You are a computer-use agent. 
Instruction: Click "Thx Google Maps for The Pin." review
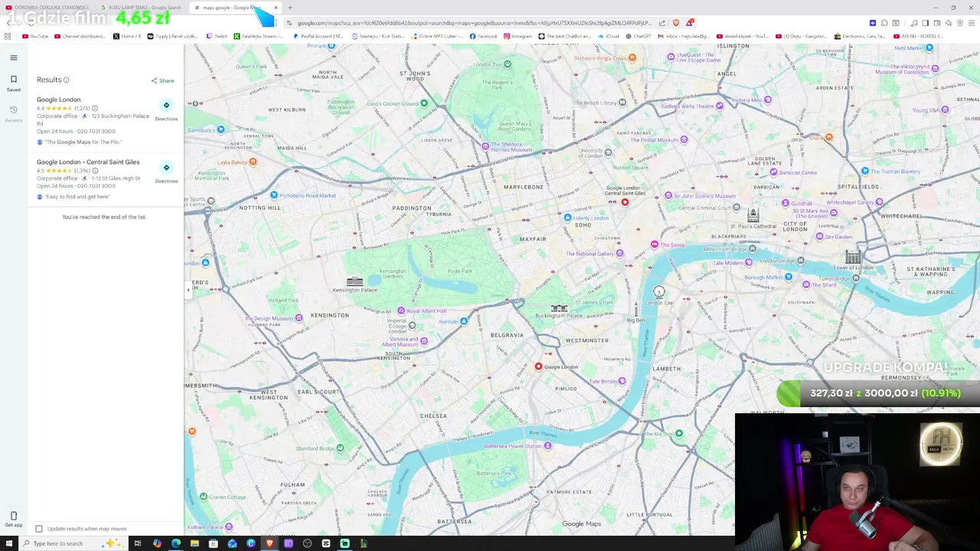coord(83,142)
